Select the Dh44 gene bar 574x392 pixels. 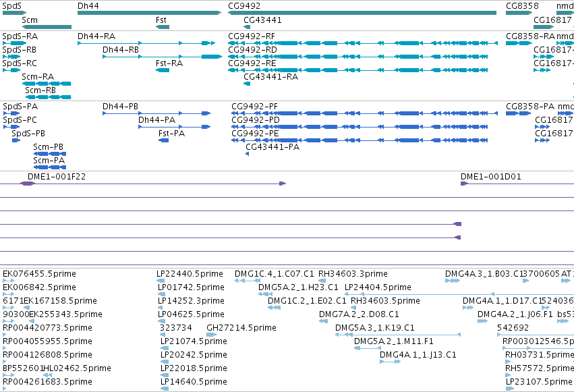coord(149,13)
